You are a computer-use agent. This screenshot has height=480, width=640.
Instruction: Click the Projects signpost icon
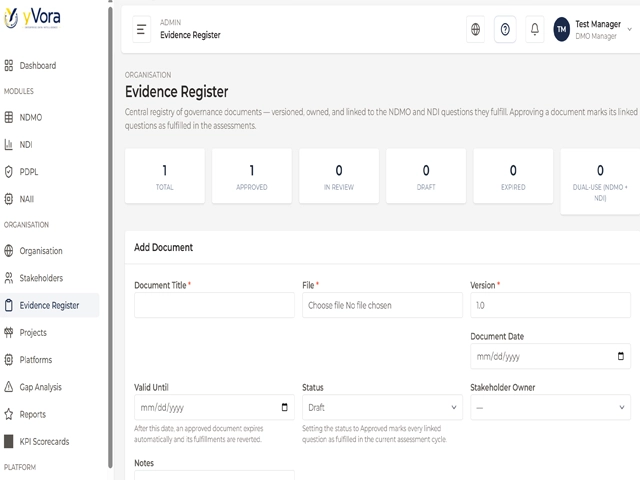pos(9,332)
